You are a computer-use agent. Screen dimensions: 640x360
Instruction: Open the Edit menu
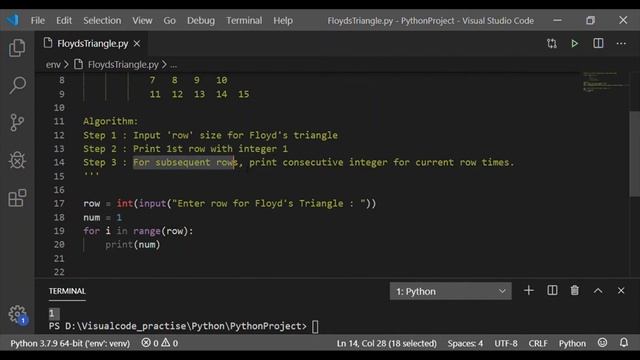[x=64, y=20]
